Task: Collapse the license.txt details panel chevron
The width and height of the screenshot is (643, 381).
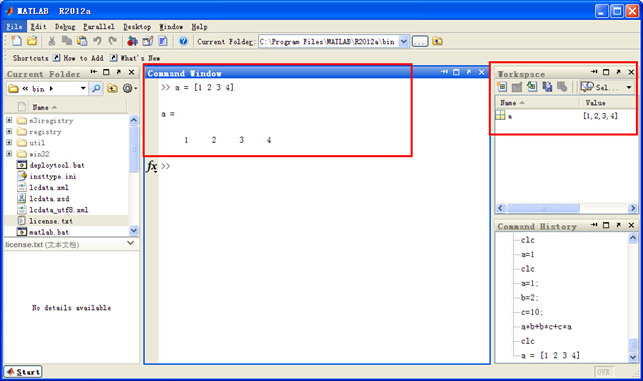Action: [x=130, y=243]
